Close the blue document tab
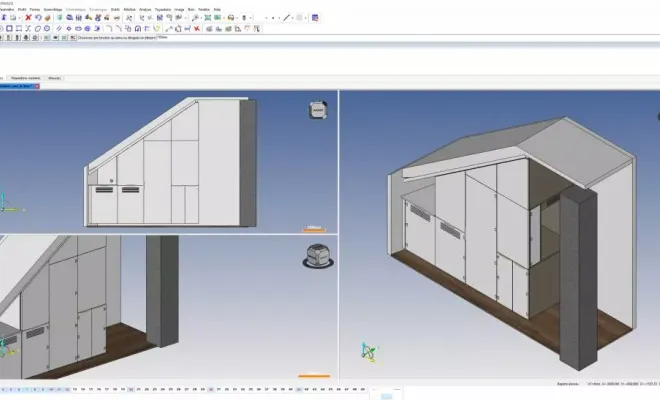Viewport: 660px width, 400px height. (x=37, y=86)
